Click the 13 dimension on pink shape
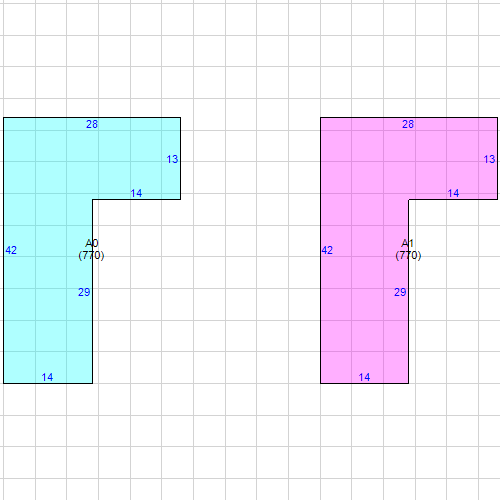The width and height of the screenshot is (500, 500). (489, 159)
